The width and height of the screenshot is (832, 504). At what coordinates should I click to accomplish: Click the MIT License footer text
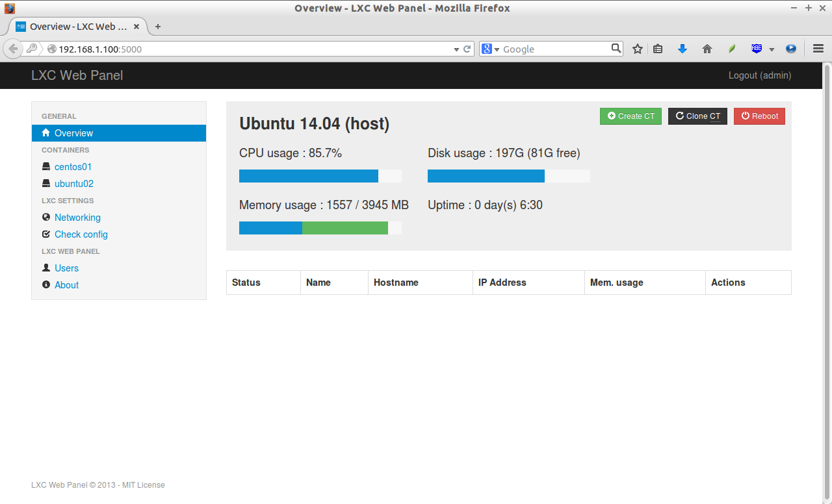point(144,485)
